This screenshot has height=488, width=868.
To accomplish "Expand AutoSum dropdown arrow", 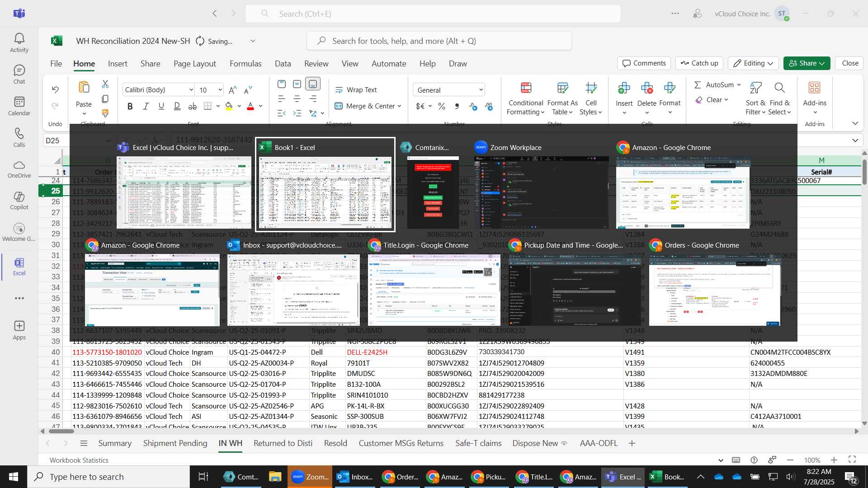I will click(x=739, y=85).
